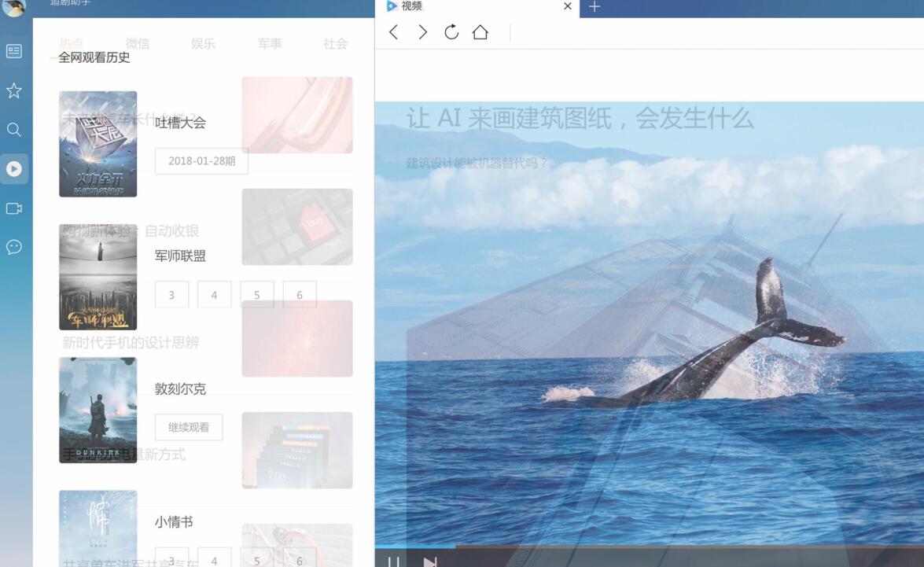924x567 pixels.
Task: Select the 视频 browser tab
Action: [x=477, y=6]
